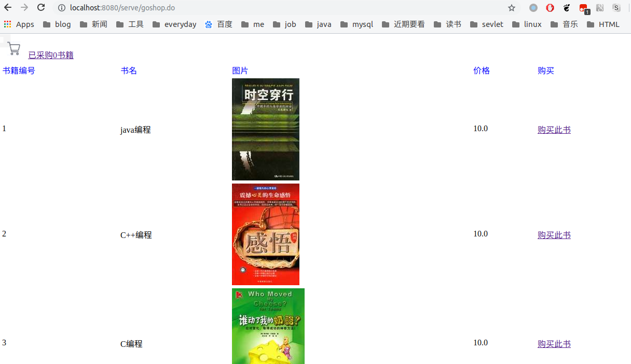
Task: Select the price 10.0 of java编程
Action: tap(481, 129)
